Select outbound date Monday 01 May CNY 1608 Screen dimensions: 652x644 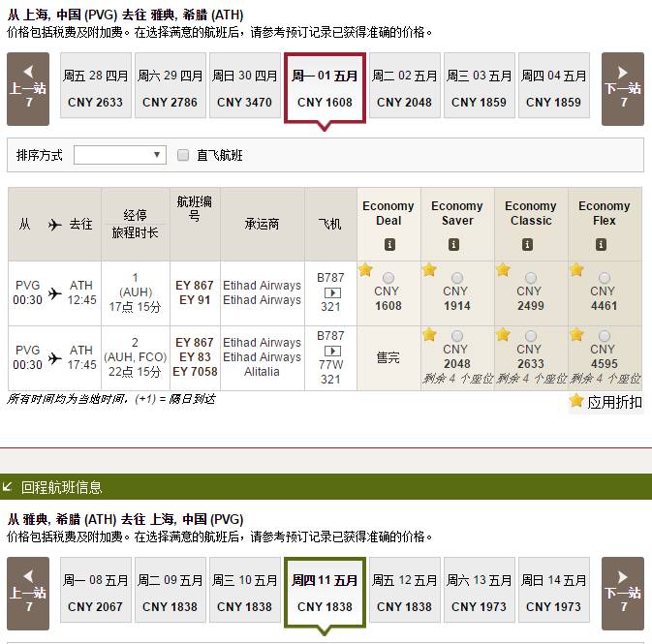(325, 88)
